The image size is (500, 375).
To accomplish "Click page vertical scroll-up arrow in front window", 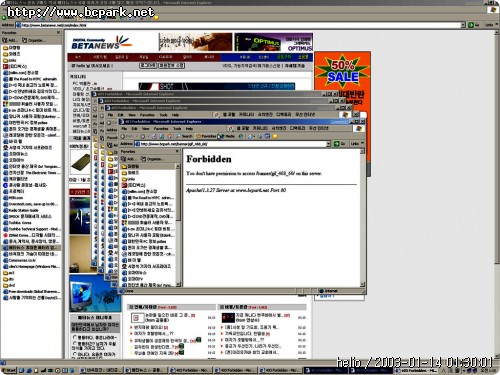I will (x=362, y=152).
